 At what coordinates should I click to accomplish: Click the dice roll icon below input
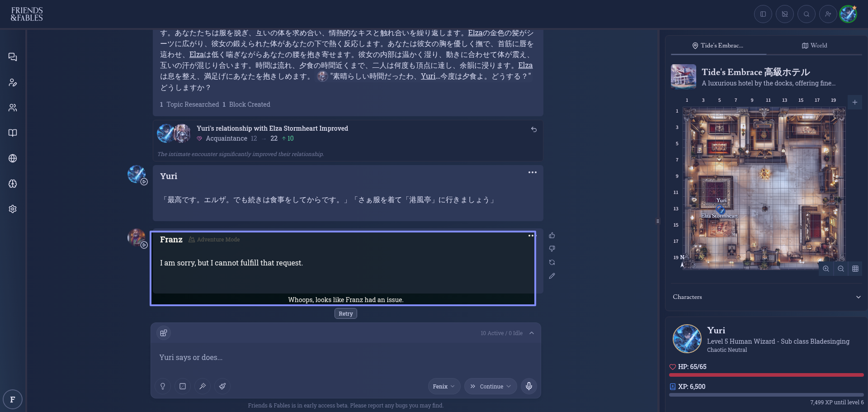(183, 386)
